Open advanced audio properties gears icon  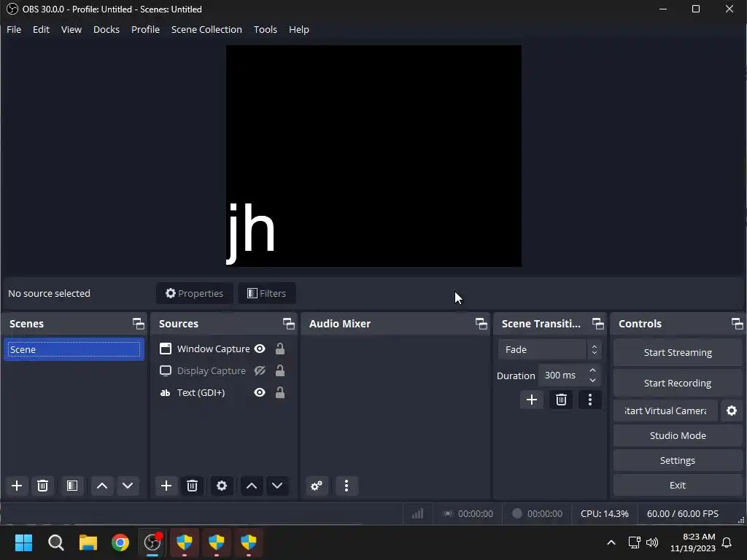pos(317,486)
